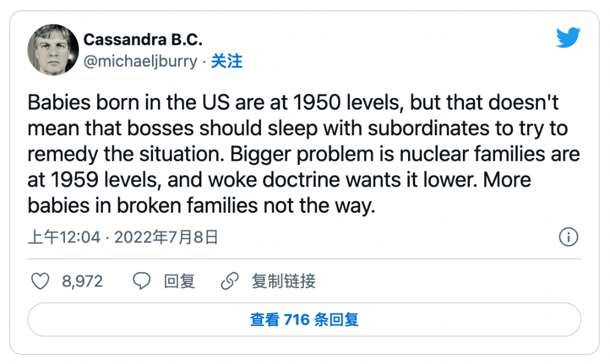The image size is (610, 364).
Task: Select the 复制链接 copy link label
Action: pos(283,281)
